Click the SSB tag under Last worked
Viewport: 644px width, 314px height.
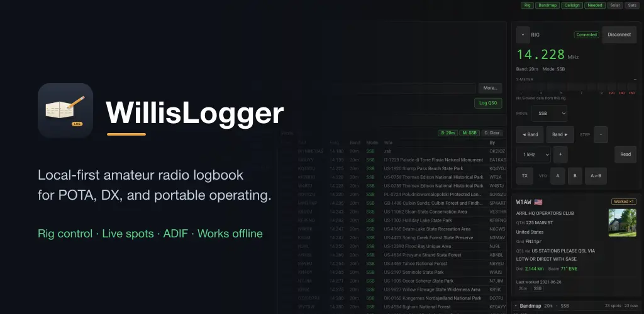click(x=537, y=289)
